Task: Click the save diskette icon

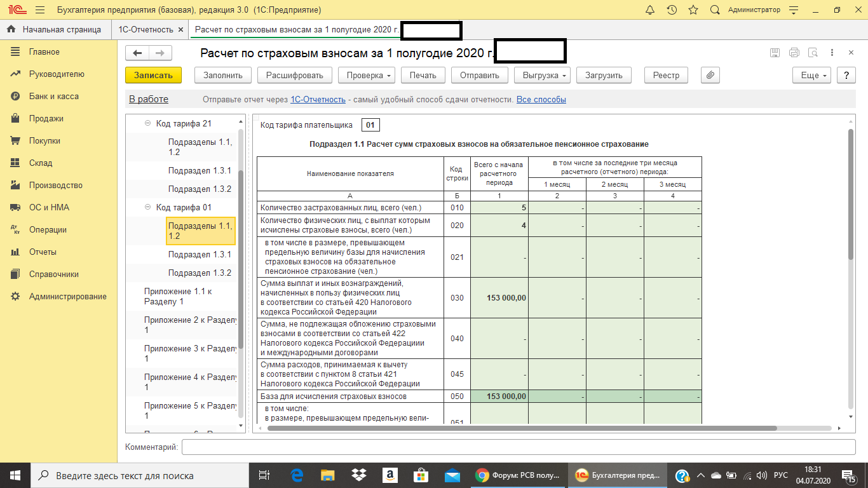Action: pyautogui.click(x=775, y=53)
